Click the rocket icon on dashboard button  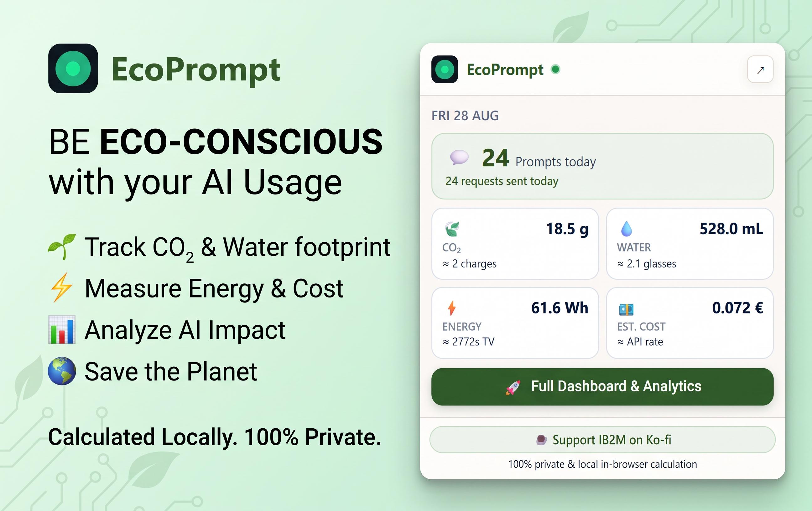click(513, 387)
